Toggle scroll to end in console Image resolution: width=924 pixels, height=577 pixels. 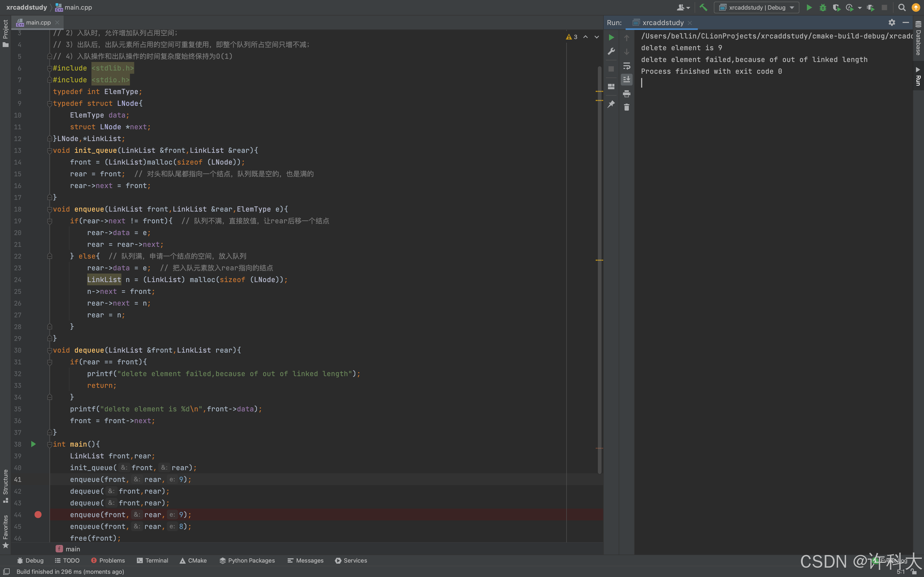[x=627, y=79]
